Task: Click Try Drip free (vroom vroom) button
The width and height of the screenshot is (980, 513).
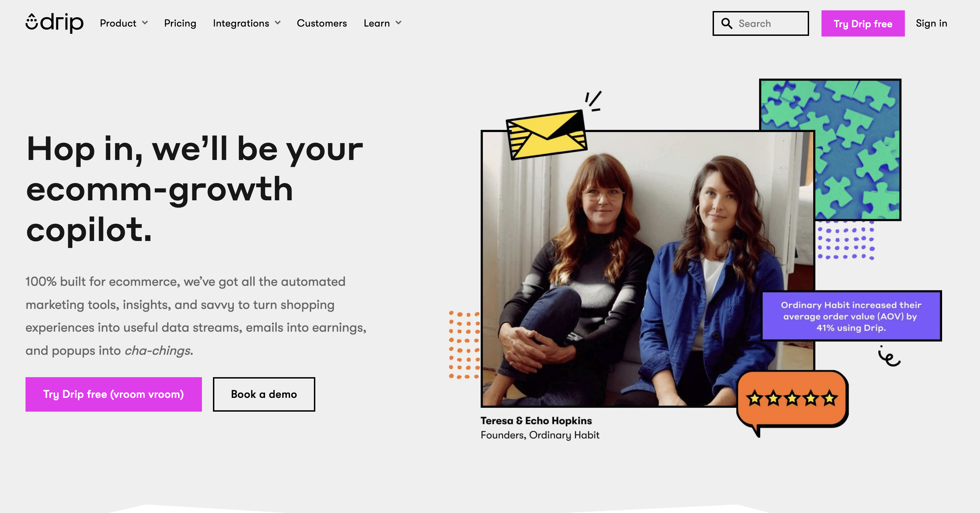Action: tap(113, 394)
